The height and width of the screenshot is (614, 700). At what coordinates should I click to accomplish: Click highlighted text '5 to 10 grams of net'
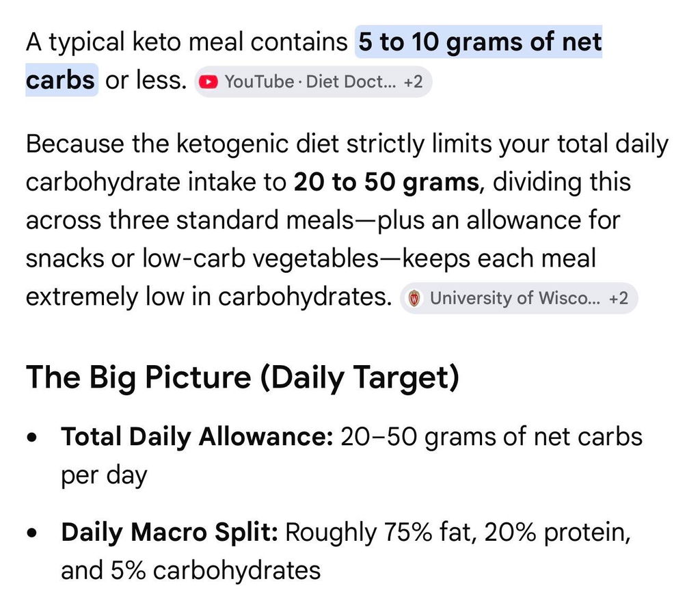[480, 42]
